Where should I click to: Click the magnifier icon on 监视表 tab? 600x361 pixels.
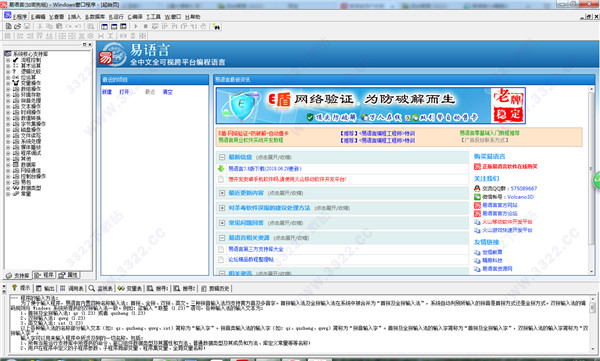coord(92,288)
